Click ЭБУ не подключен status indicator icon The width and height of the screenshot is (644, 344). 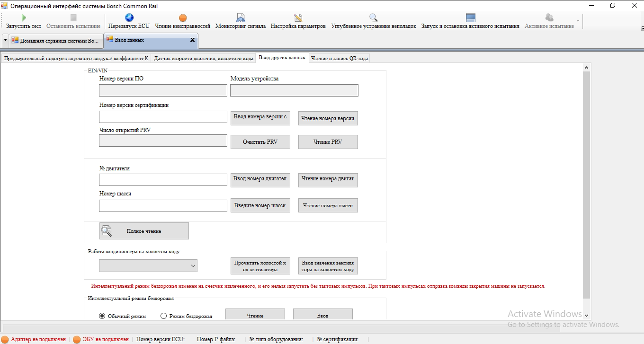point(77,339)
